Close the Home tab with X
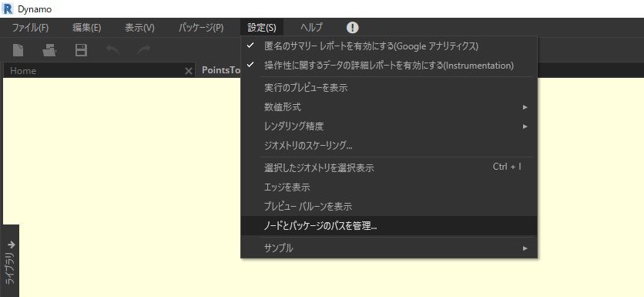The image size is (644, 297). 189,71
